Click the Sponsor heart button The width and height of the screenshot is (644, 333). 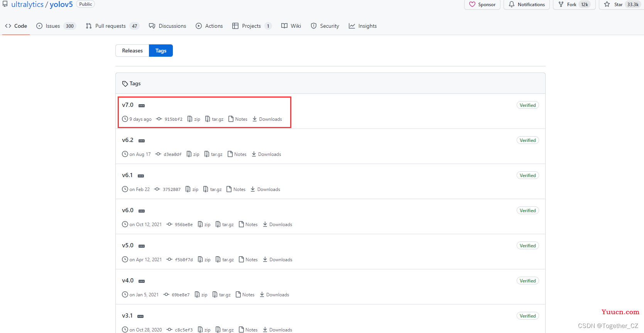[482, 5]
